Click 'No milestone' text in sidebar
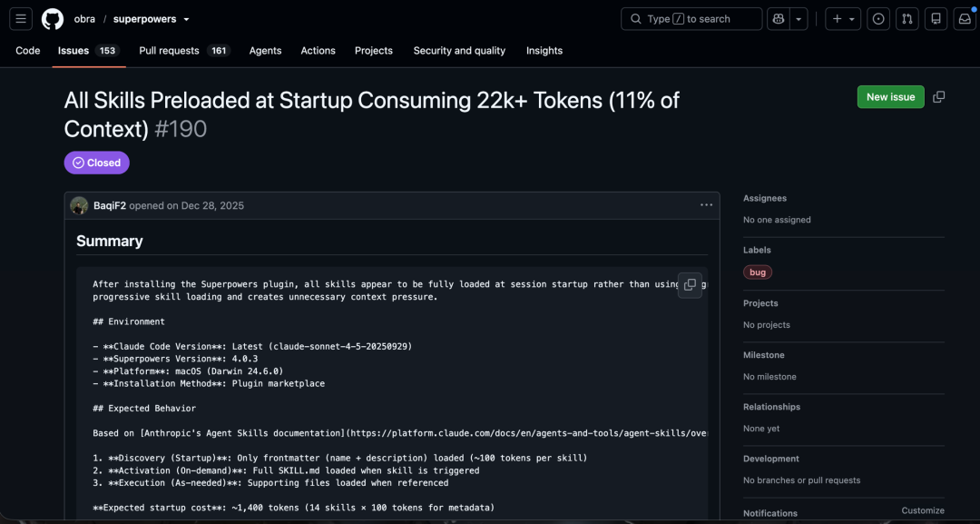The width and height of the screenshot is (980, 524). tap(769, 377)
